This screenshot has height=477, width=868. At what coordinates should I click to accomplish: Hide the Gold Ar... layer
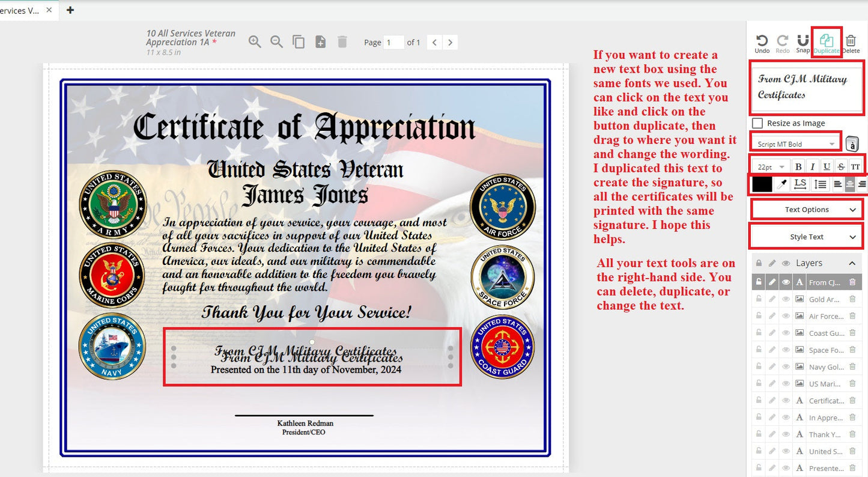tap(786, 299)
